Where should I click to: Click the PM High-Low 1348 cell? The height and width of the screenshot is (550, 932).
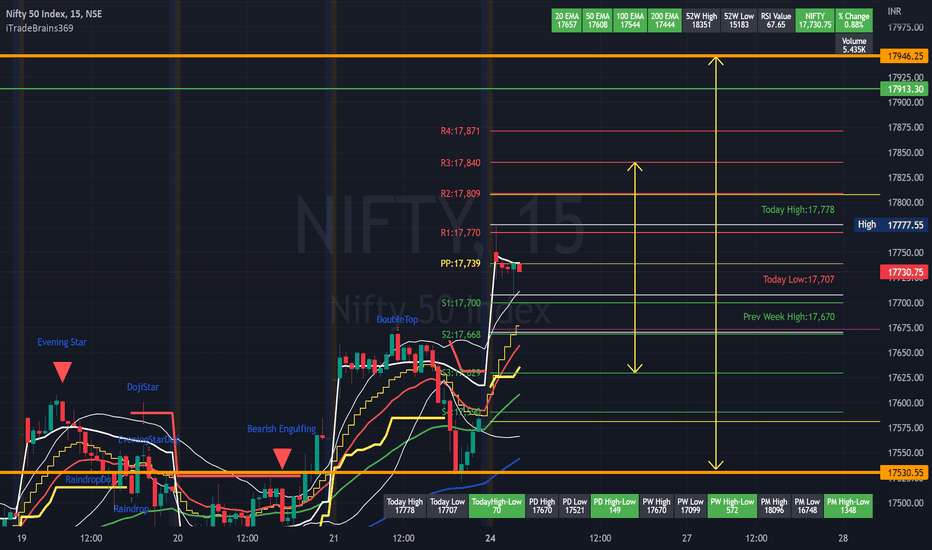848,506
